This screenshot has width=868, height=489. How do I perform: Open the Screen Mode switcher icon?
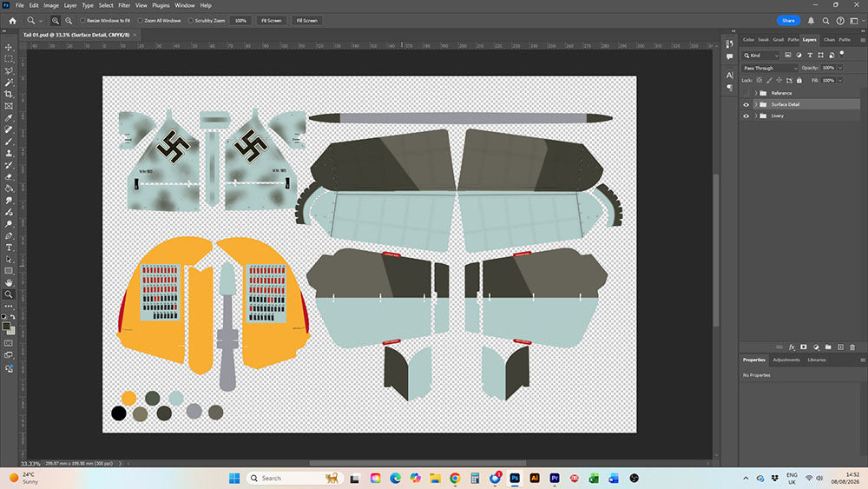9,355
